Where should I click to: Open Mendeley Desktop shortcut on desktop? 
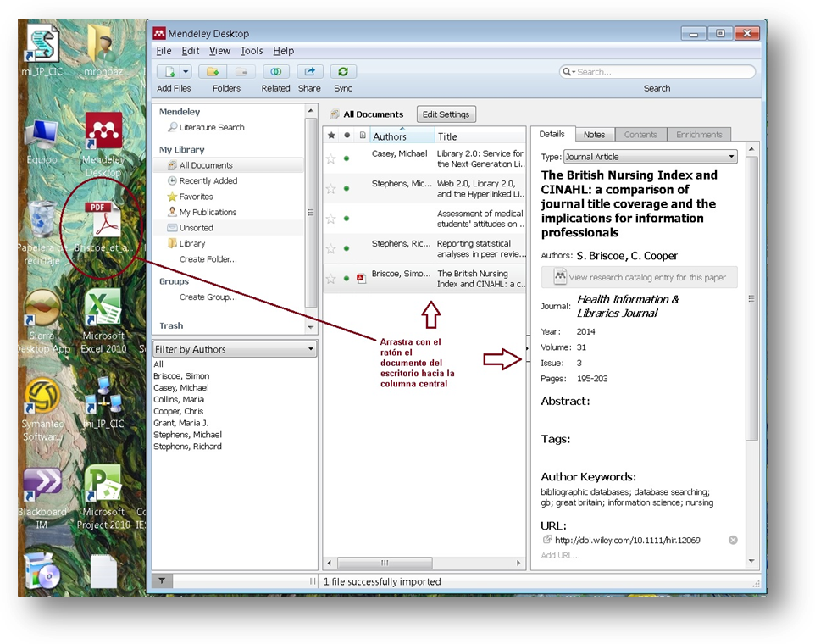[103, 145]
